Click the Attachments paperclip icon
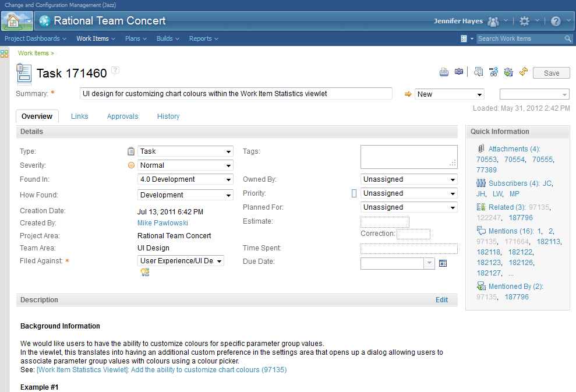Image resolution: width=576 pixels, height=392 pixels. (481, 149)
